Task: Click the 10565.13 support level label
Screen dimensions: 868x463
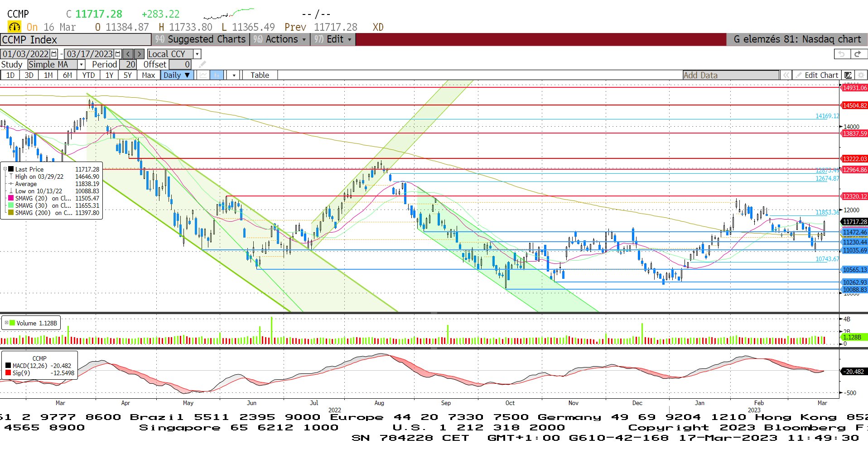Action: coord(854,270)
